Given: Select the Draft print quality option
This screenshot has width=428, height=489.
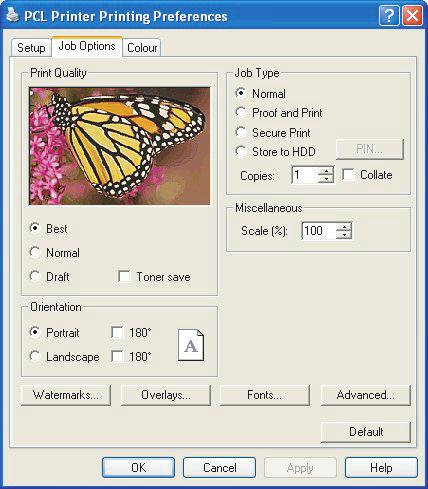Looking at the screenshot, I should tap(35, 276).
